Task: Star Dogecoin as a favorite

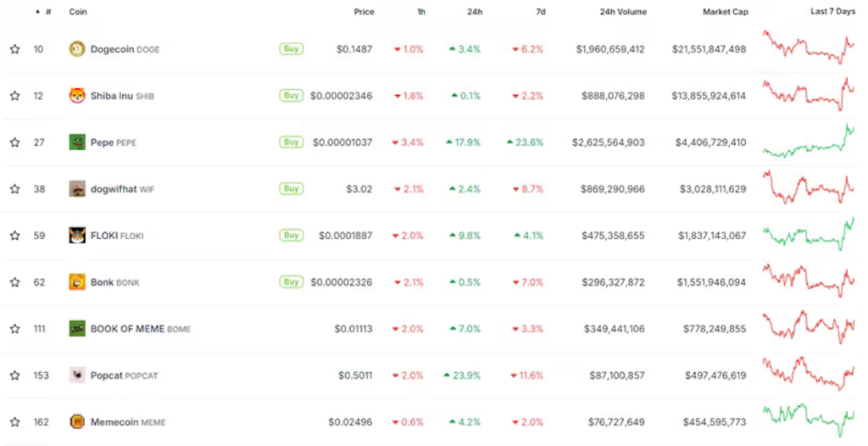Action: pos(14,49)
